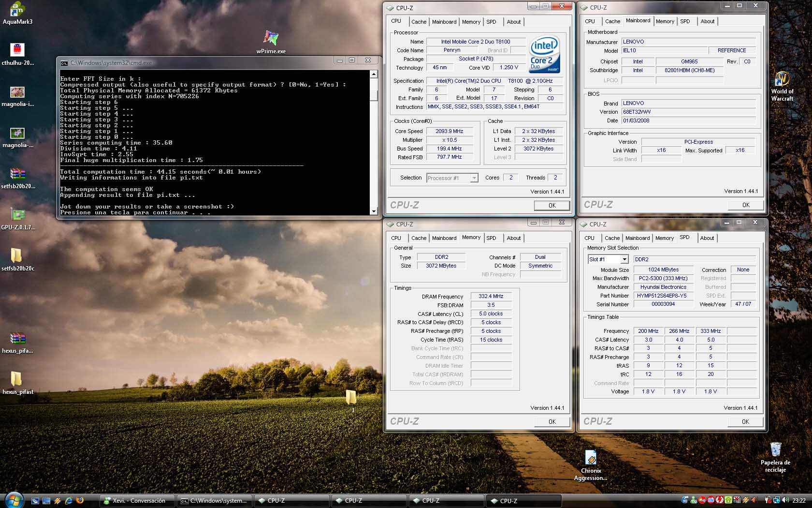812x508 pixels.
Task: Click the Switch between windows quick launch icon
Action: [35, 501]
